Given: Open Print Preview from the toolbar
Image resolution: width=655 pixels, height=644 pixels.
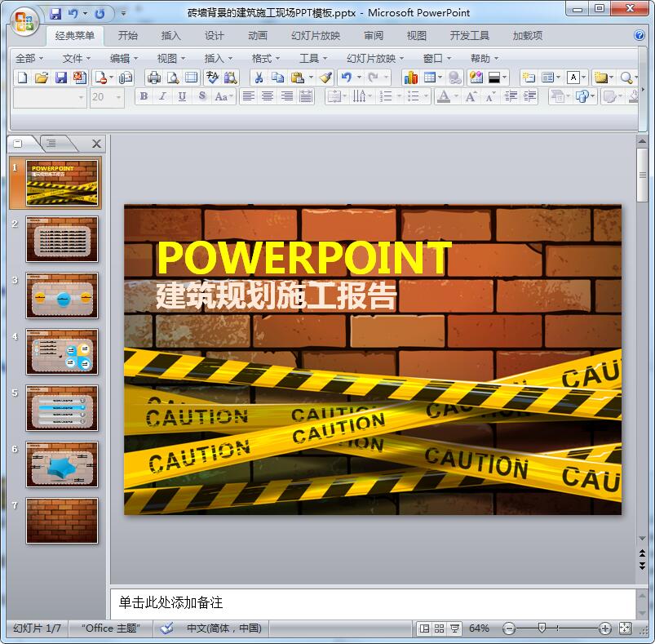Looking at the screenshot, I should 173,78.
